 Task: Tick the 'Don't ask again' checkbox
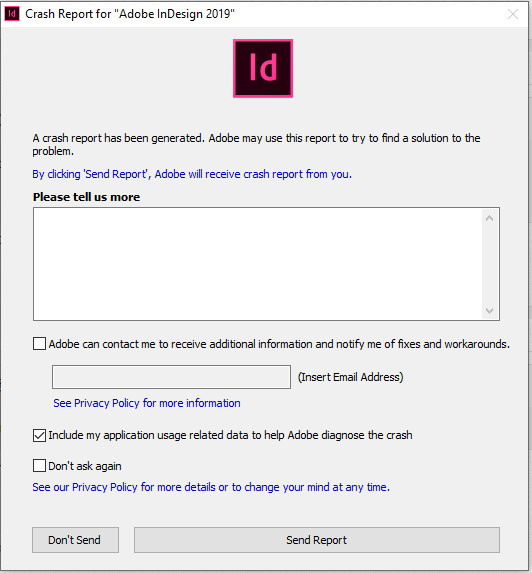pos(39,466)
